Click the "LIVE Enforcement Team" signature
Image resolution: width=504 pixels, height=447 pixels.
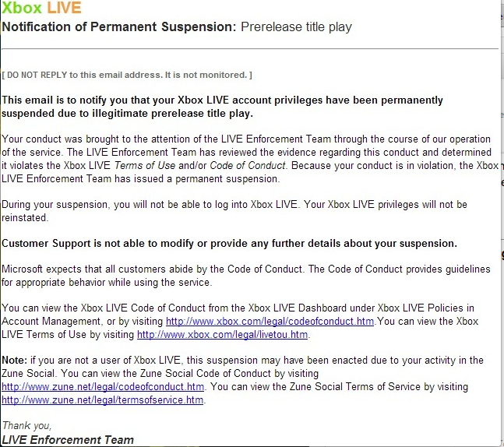pos(68,440)
